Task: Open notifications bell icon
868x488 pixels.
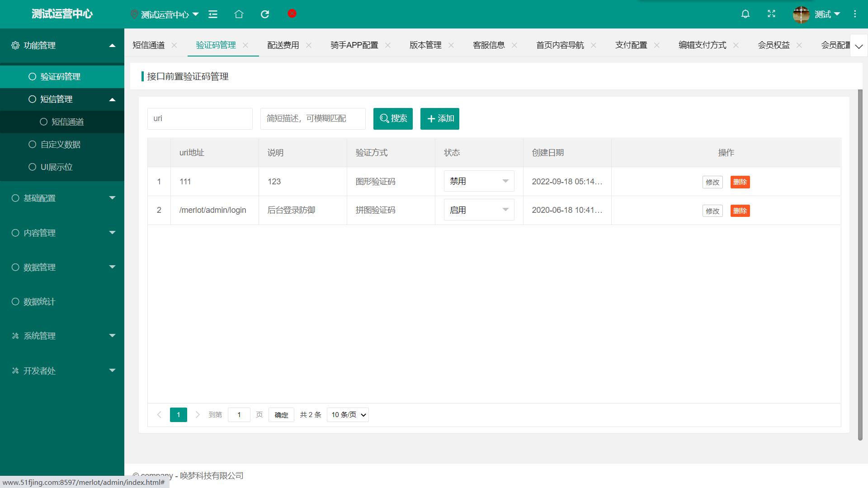Action: (745, 14)
